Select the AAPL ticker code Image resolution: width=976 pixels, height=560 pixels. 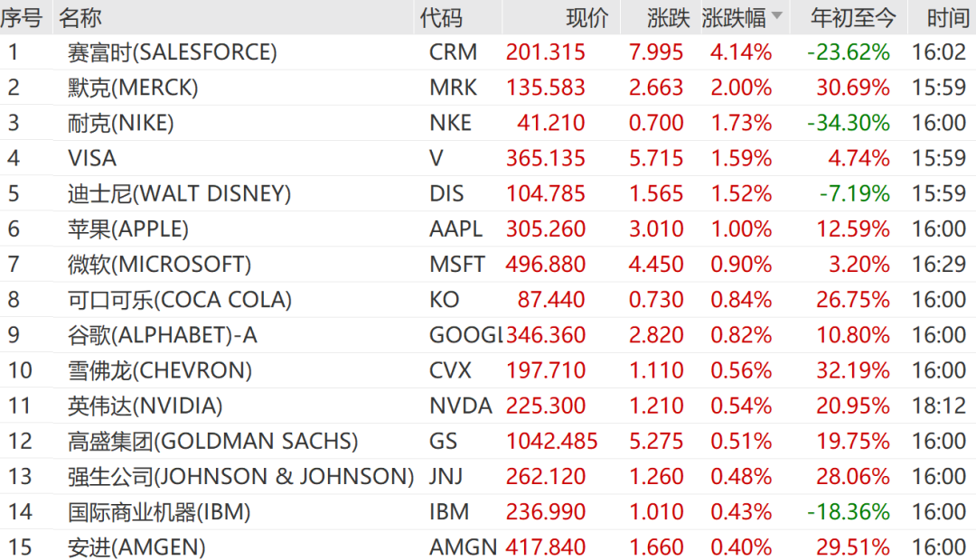[455, 229]
